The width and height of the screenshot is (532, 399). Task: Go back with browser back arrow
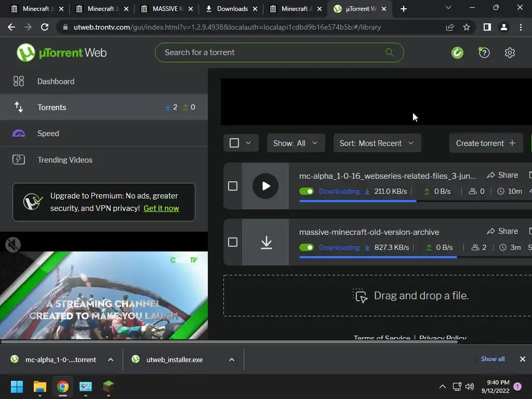click(11, 27)
